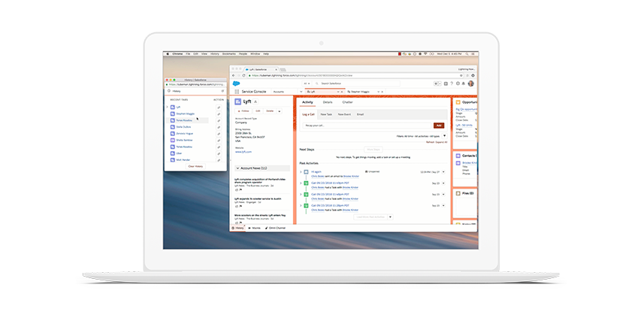The width and height of the screenshot is (644, 336).
Task: Switch to the Activity tab
Action: click(307, 102)
